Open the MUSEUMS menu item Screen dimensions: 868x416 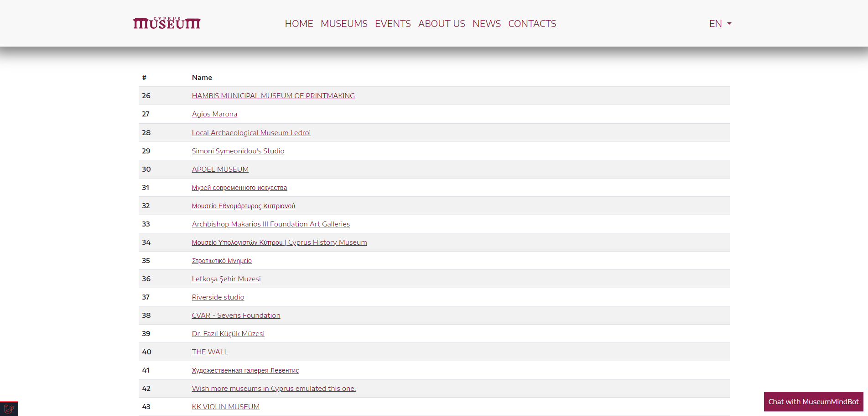pyautogui.click(x=344, y=24)
